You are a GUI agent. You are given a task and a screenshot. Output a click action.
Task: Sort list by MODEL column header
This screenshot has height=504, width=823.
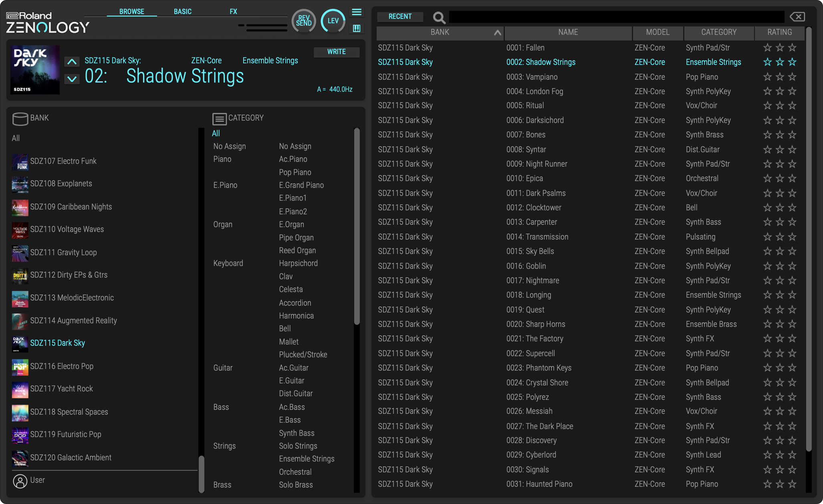[x=658, y=32]
